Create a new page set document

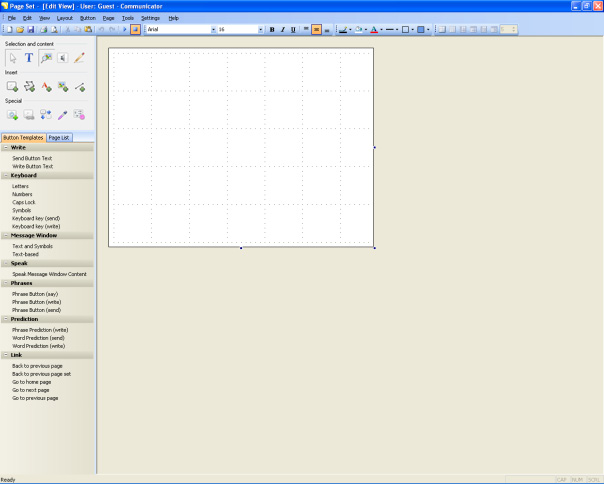tap(10, 29)
